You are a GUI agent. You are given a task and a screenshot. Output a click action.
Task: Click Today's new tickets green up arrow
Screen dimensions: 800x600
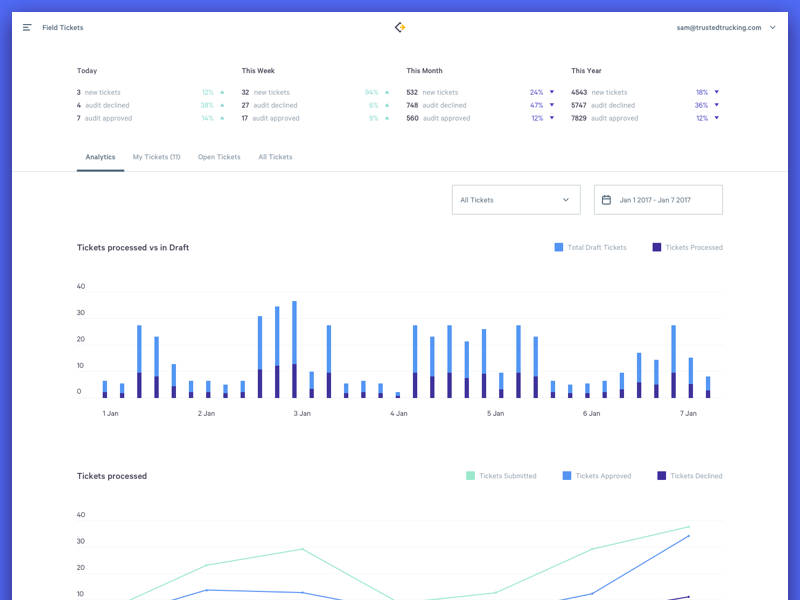click(x=222, y=92)
